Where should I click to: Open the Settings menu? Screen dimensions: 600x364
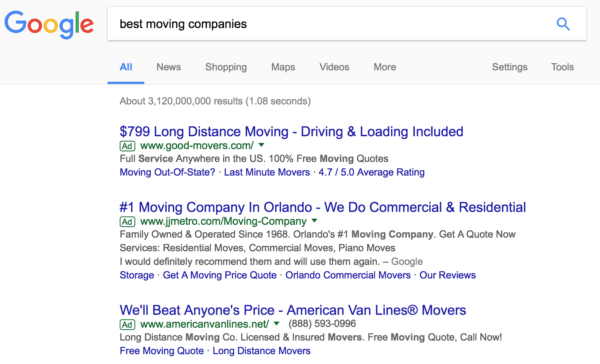[510, 67]
